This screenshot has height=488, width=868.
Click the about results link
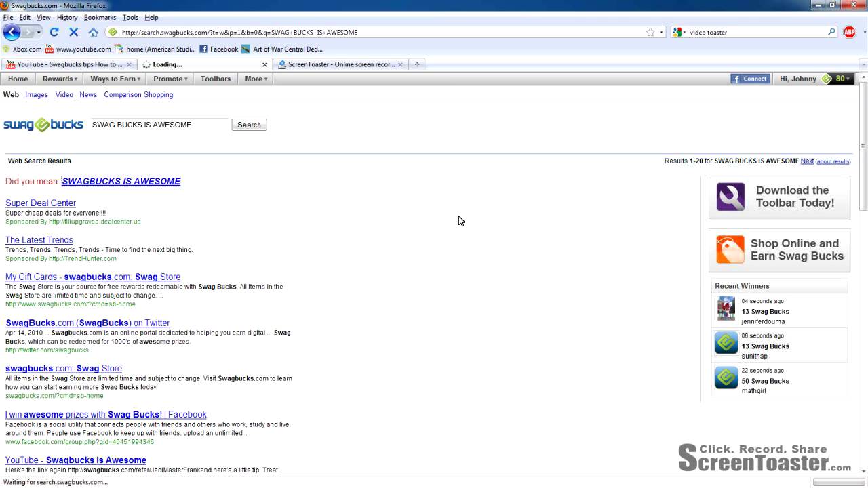click(833, 161)
